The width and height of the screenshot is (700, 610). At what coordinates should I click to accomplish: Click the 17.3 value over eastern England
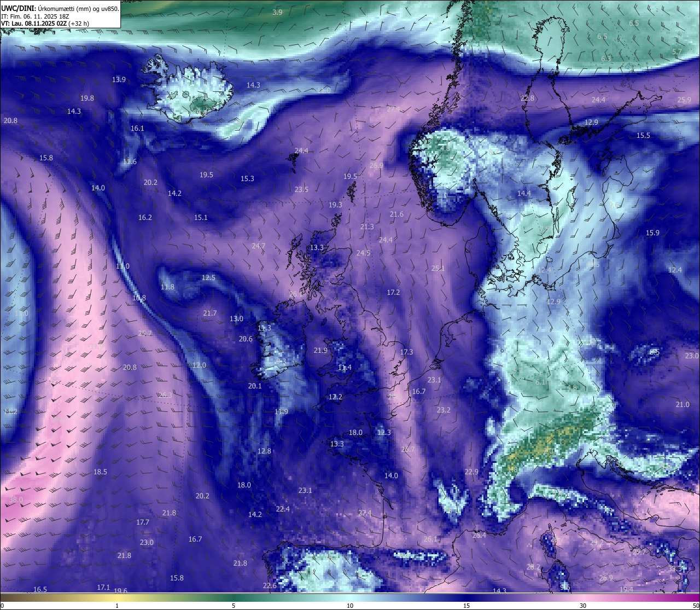tap(406, 352)
